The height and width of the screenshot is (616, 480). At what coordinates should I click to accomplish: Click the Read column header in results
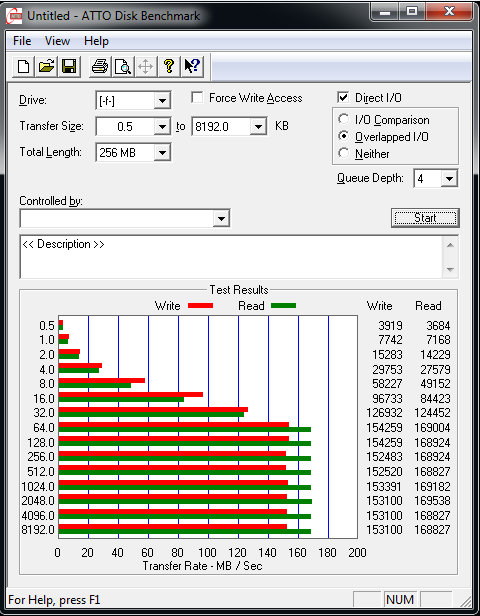click(428, 306)
